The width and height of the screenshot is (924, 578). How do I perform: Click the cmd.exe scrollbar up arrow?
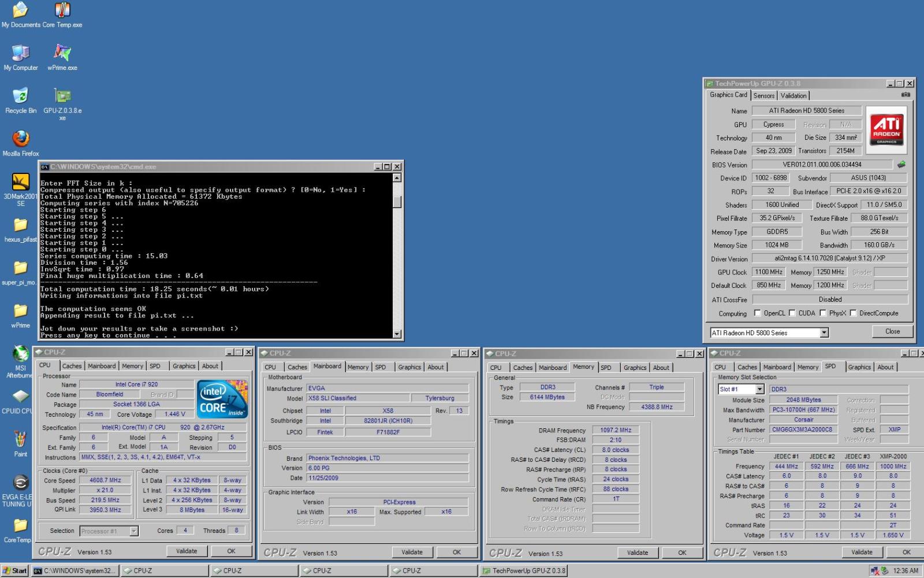click(397, 177)
